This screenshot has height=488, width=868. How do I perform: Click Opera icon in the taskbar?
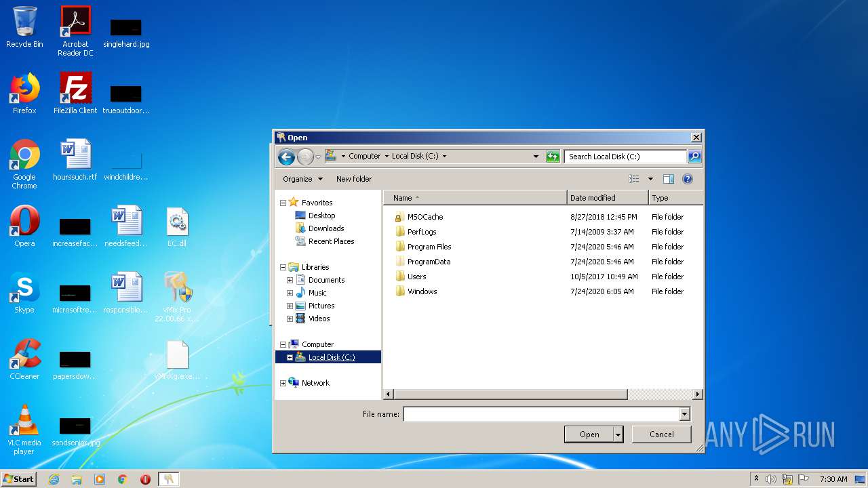pyautogui.click(x=145, y=479)
